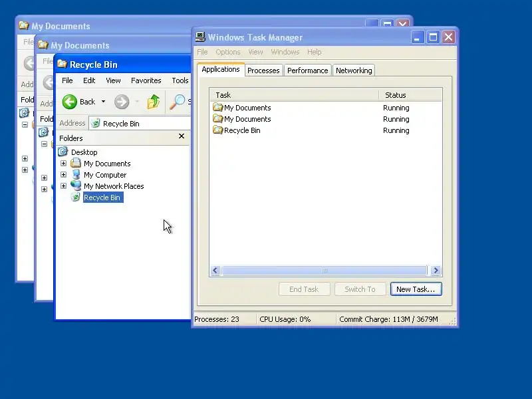Open the Options menu in Task Manager

[228, 52]
